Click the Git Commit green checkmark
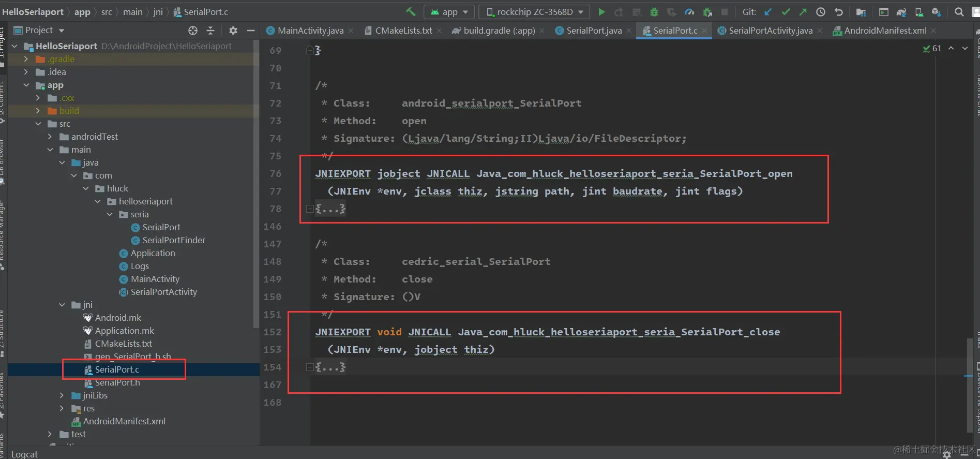 tap(786, 11)
